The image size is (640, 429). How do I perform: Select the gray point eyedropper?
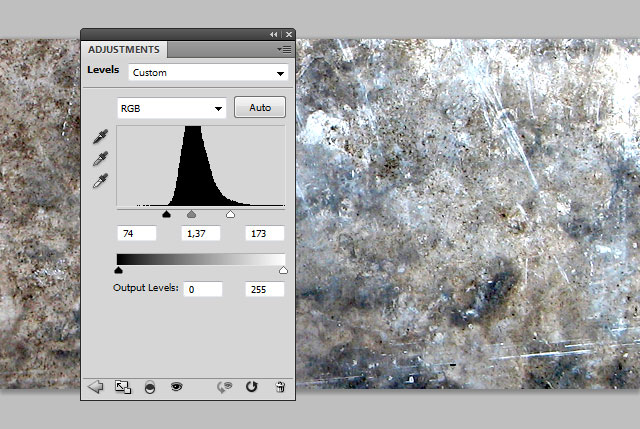coord(100,159)
